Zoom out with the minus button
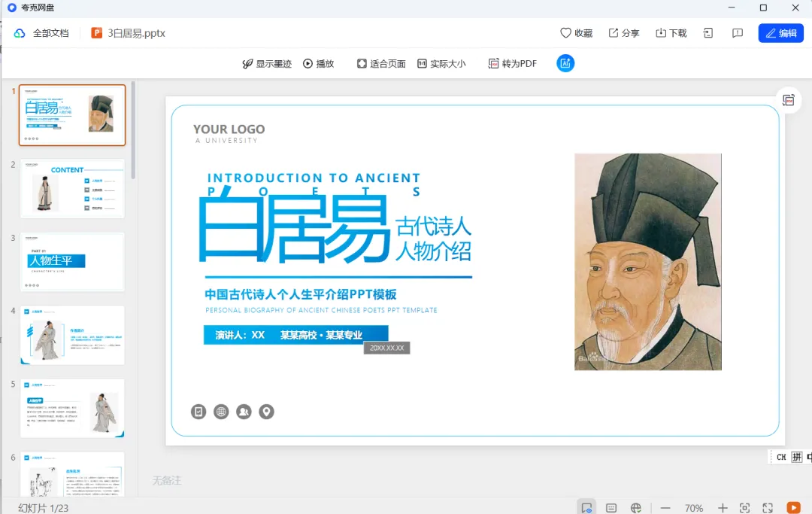The image size is (812, 514). pyautogui.click(x=665, y=508)
